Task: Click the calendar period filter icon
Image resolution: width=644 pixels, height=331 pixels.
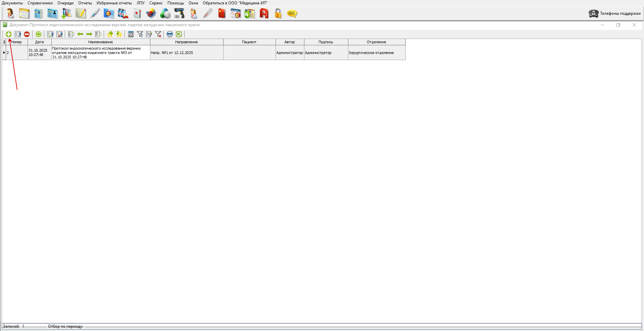Action: [131, 34]
